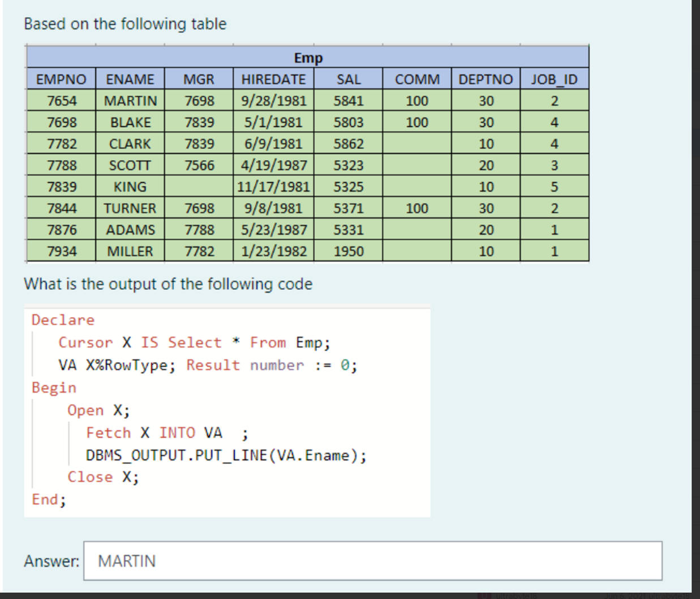Viewport: 700px width, 599px height.
Task: Select the TURNER name cell
Action: (x=130, y=208)
